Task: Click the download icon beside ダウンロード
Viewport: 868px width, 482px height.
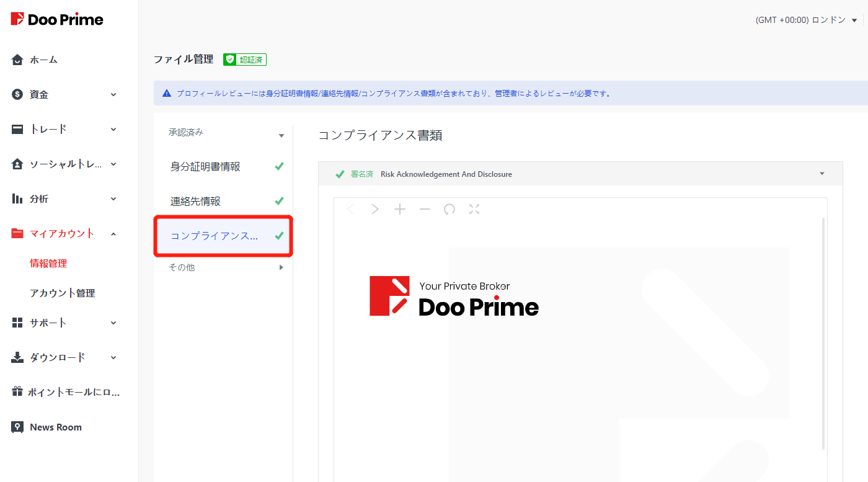Action: click(17, 357)
